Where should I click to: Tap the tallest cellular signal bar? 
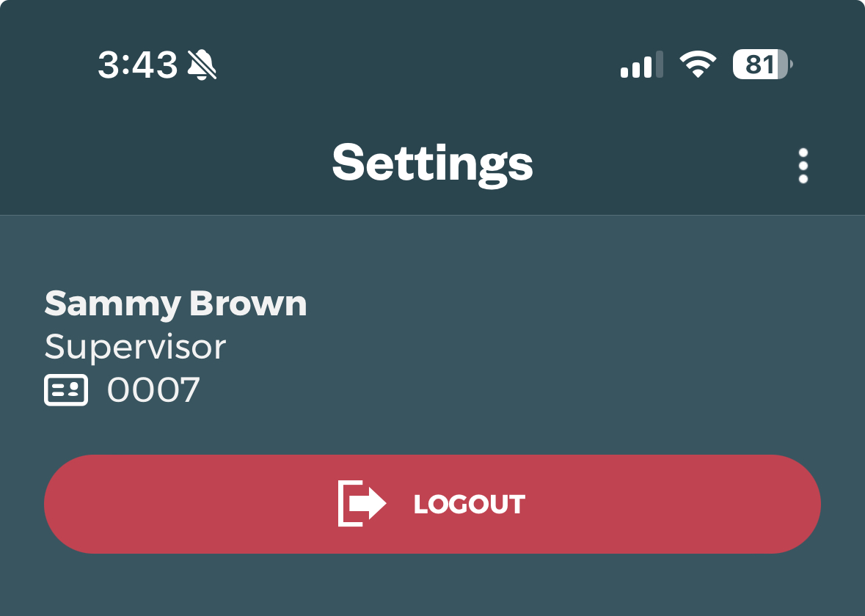659,65
